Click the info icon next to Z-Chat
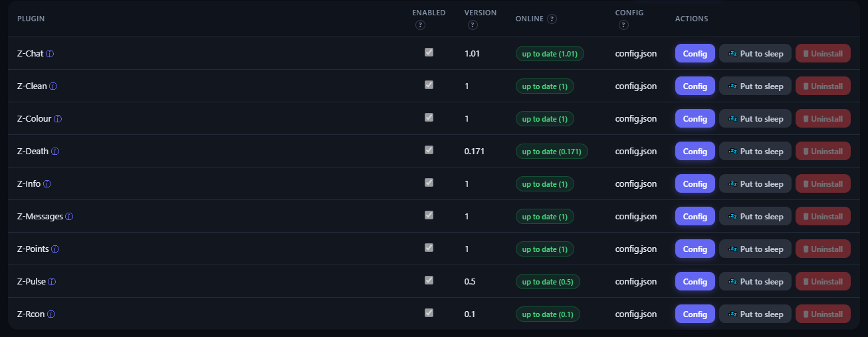Screen dimensions: 868x337 click(50, 54)
